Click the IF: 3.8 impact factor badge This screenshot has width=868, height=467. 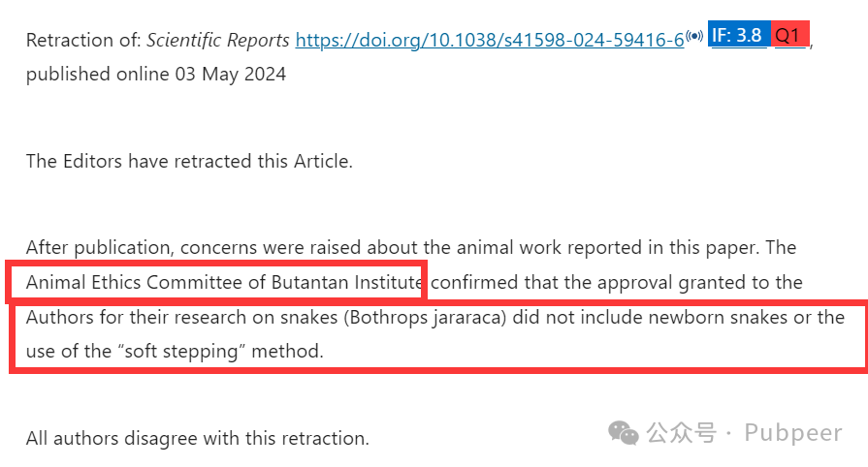(x=739, y=35)
